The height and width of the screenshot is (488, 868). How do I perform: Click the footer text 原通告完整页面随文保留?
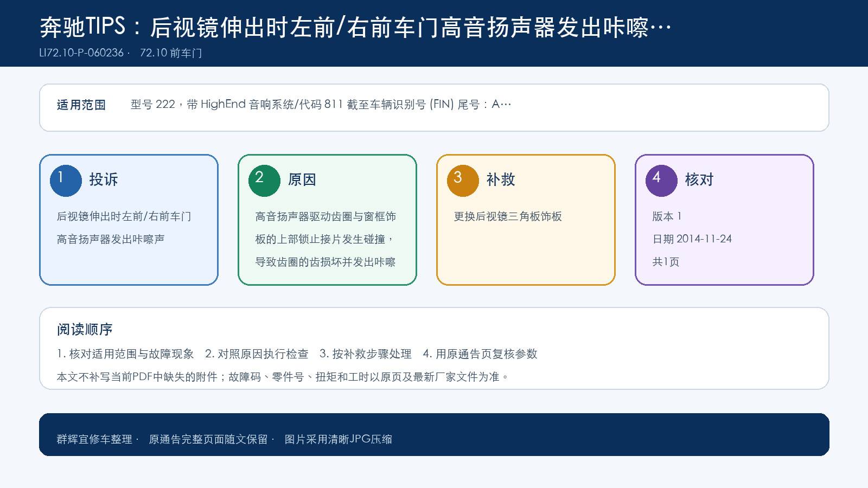click(208, 439)
